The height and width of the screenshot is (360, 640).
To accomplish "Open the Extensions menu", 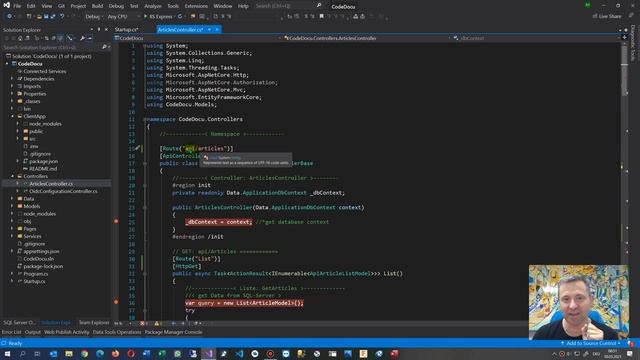I will [x=196, y=6].
